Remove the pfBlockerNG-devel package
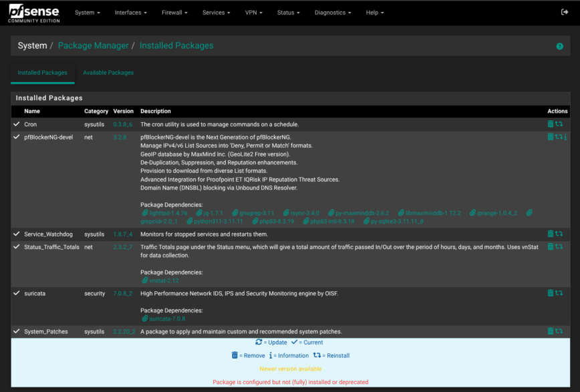The height and width of the screenshot is (392, 580). (551, 137)
